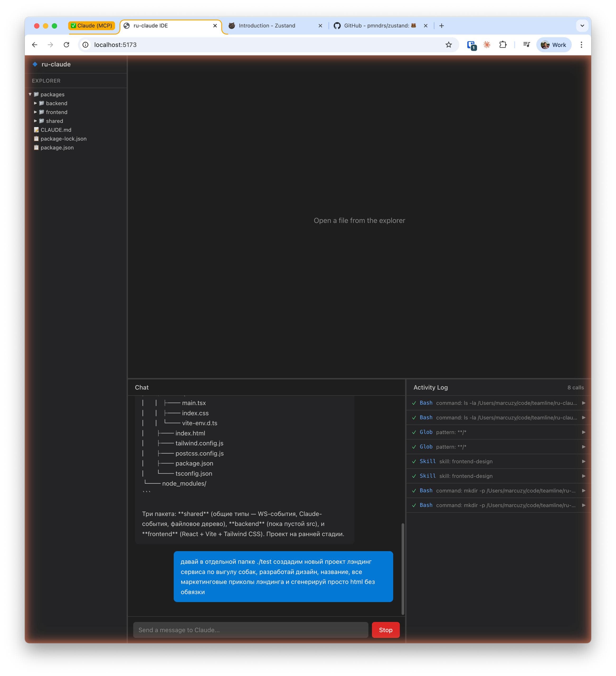Image resolution: width=616 pixels, height=676 pixels.
Task: Click the site information icon beside localhost
Action: coord(86,45)
